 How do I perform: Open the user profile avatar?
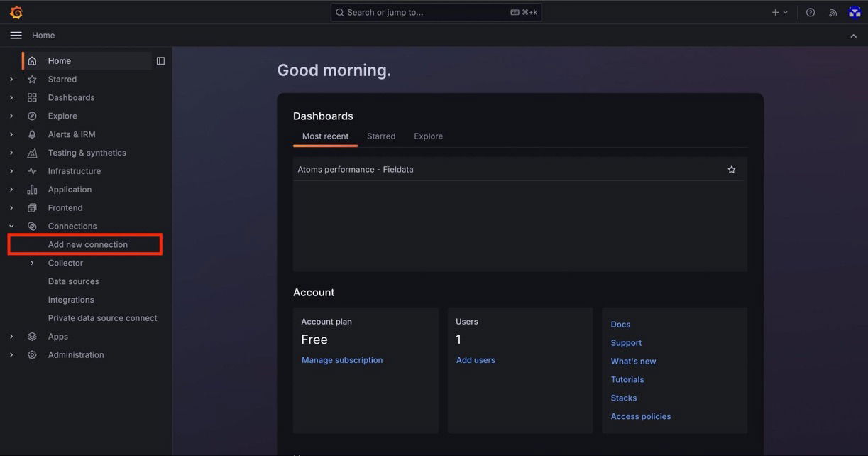(855, 12)
